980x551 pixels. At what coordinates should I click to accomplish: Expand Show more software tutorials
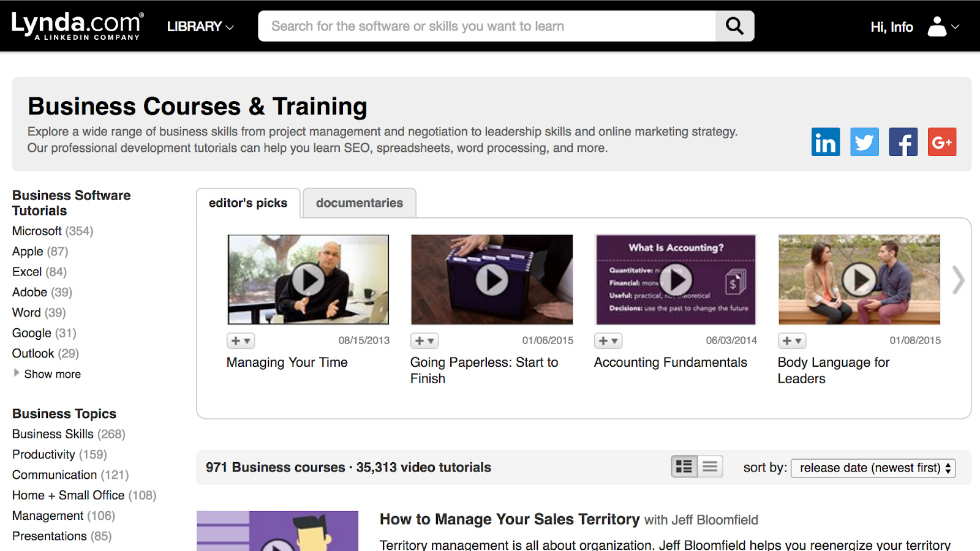[47, 374]
